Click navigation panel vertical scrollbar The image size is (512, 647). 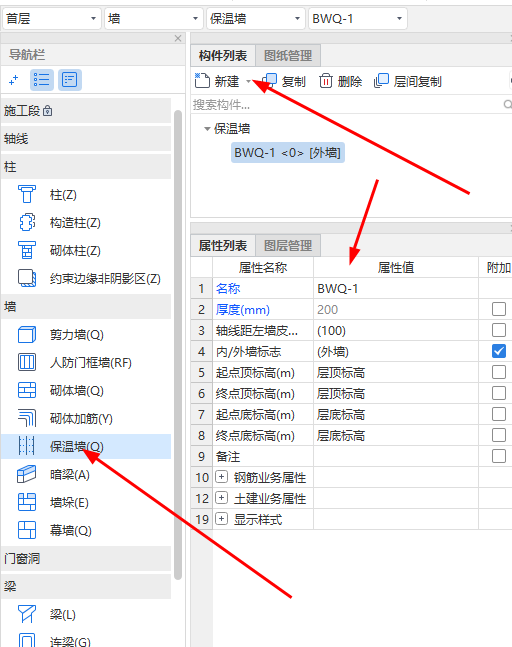pos(178,345)
